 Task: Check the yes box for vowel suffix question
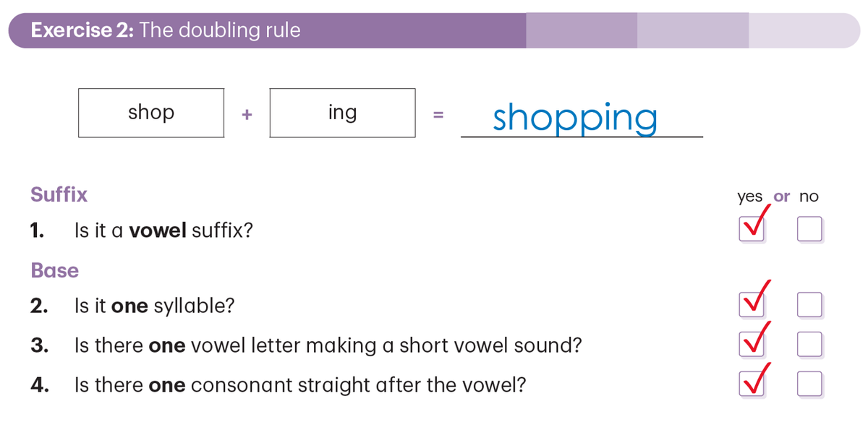point(751,230)
